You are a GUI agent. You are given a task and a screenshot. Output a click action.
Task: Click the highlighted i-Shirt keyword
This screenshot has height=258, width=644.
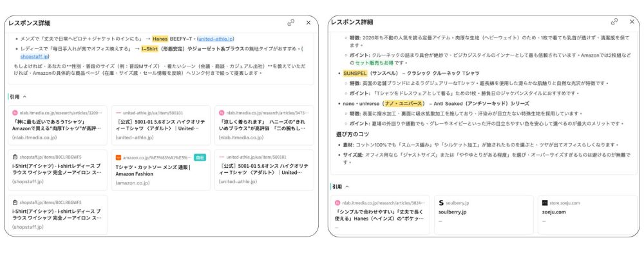(x=150, y=48)
